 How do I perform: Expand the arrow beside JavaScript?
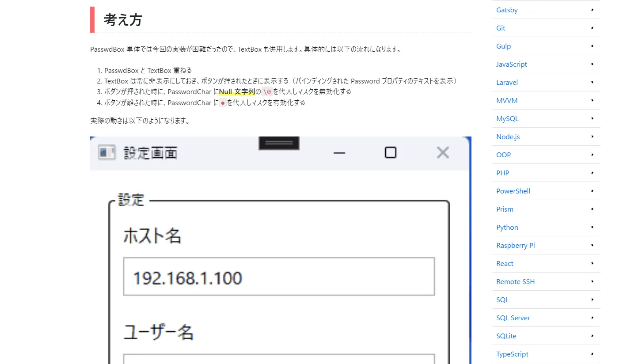[592, 64]
